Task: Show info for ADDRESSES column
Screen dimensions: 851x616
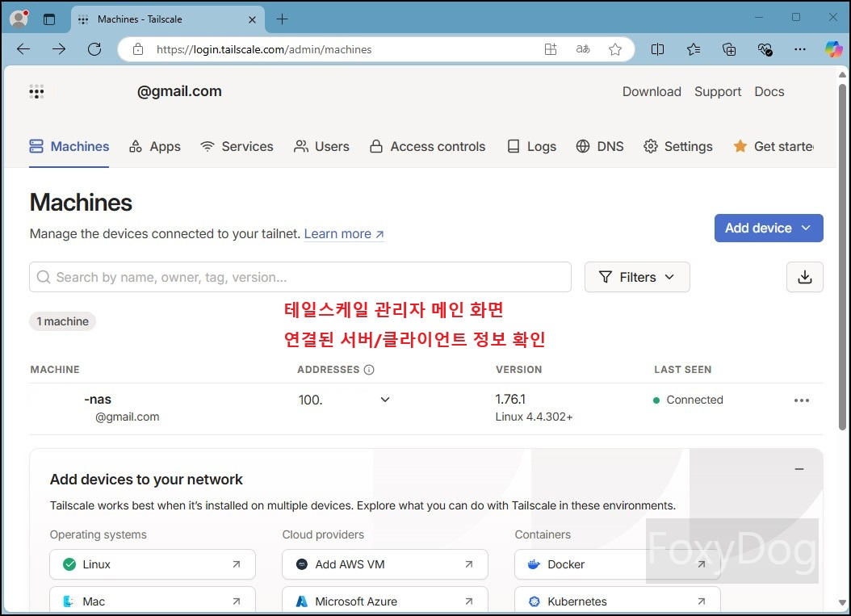Action: pos(369,370)
